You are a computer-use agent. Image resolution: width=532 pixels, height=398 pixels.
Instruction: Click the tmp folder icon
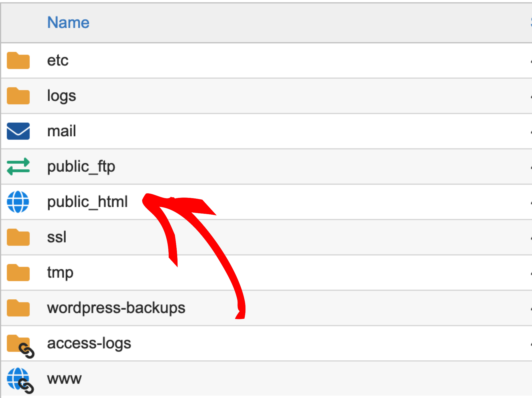18,273
